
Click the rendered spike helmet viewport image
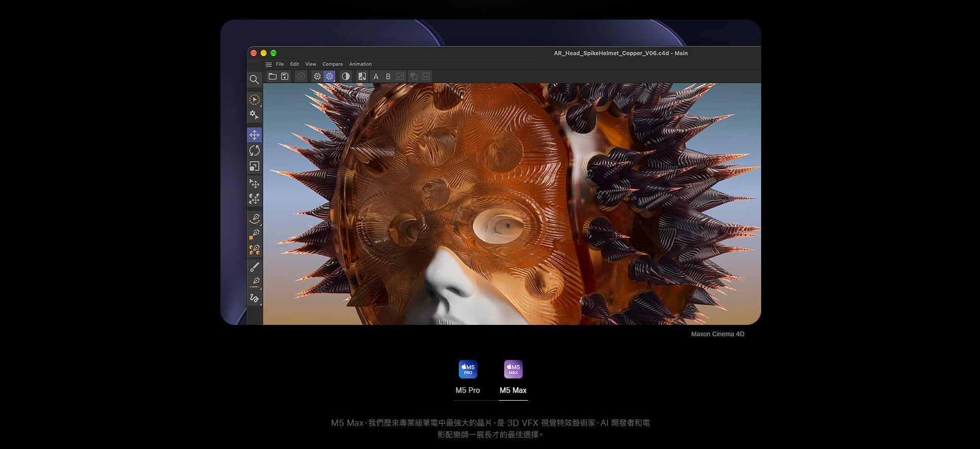click(512, 204)
